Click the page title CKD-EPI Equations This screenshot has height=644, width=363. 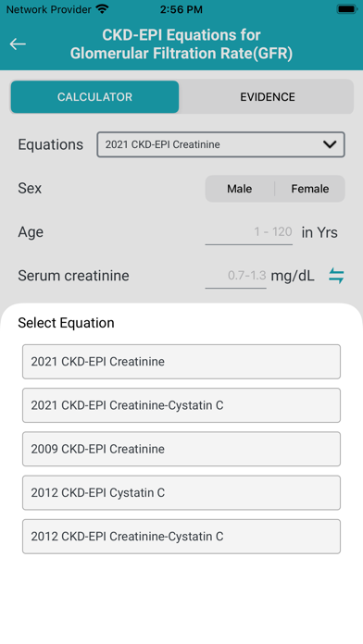pyautogui.click(x=181, y=44)
